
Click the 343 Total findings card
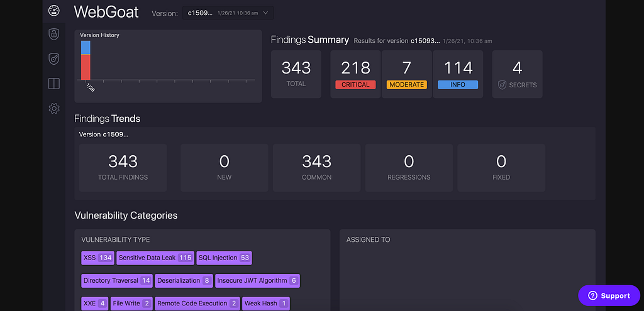click(x=296, y=74)
